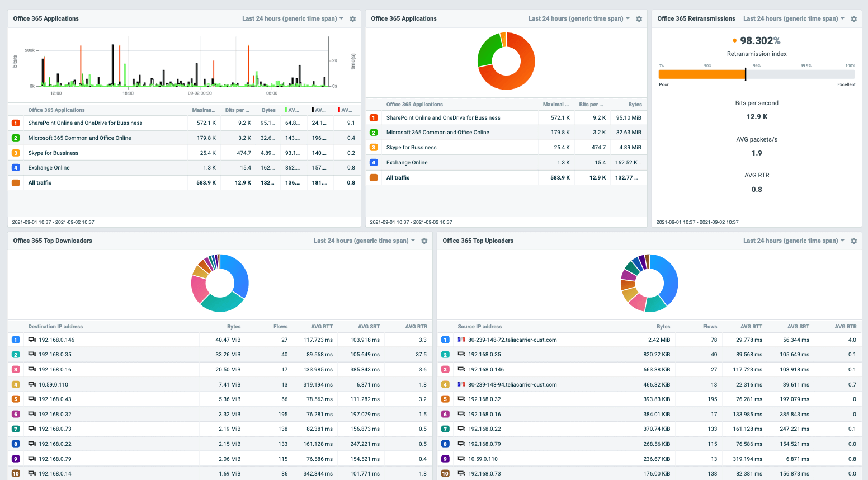Open settings gear of Office 365 Retransmissions widget

(853, 19)
